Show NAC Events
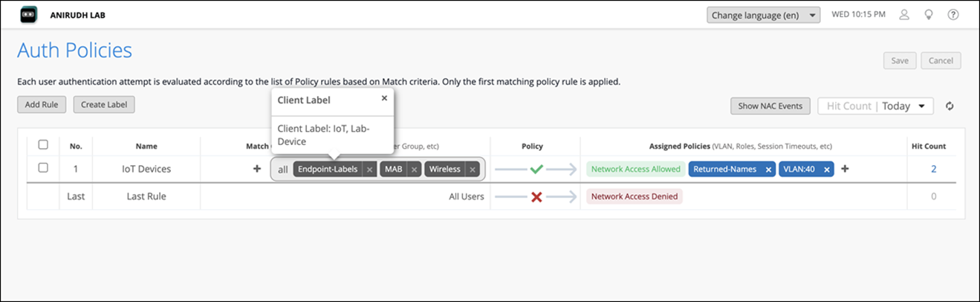Image resolution: width=980 pixels, height=302 pixels. (x=770, y=106)
